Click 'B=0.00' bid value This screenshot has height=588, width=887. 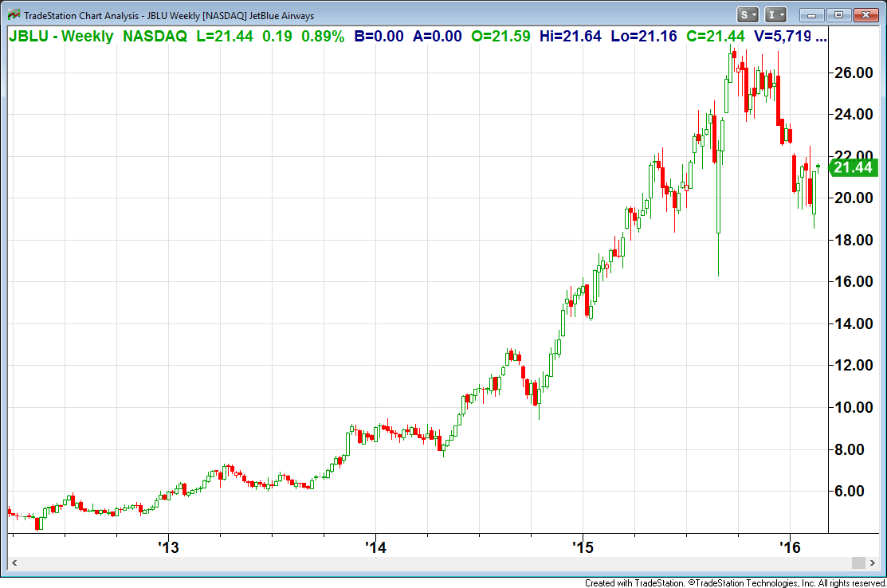[x=379, y=36]
